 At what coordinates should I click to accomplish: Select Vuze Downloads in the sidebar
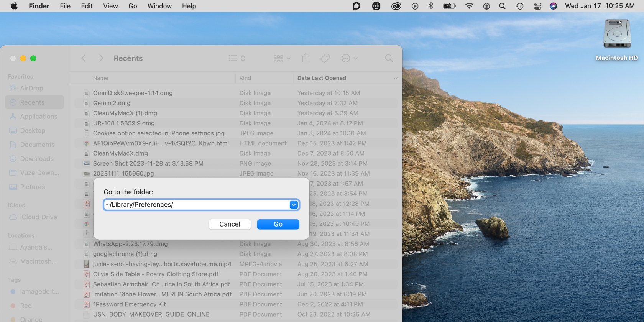point(34,173)
